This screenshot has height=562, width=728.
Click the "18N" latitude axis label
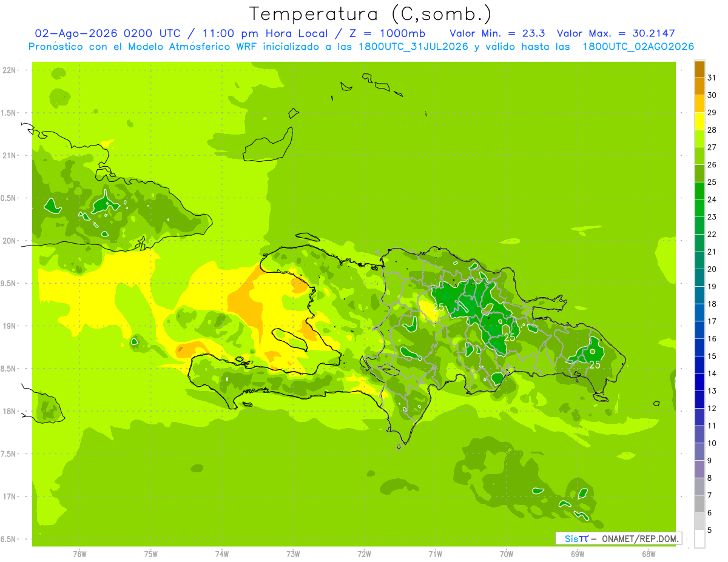point(10,412)
